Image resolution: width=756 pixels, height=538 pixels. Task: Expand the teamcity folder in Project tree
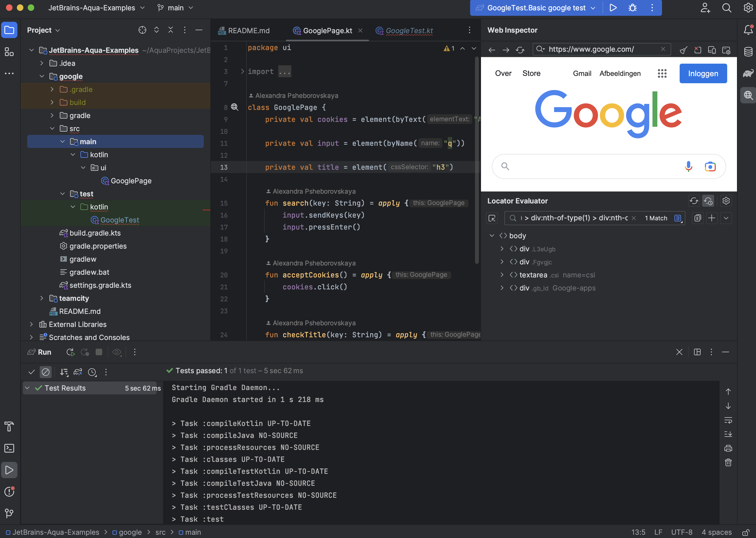point(41,298)
